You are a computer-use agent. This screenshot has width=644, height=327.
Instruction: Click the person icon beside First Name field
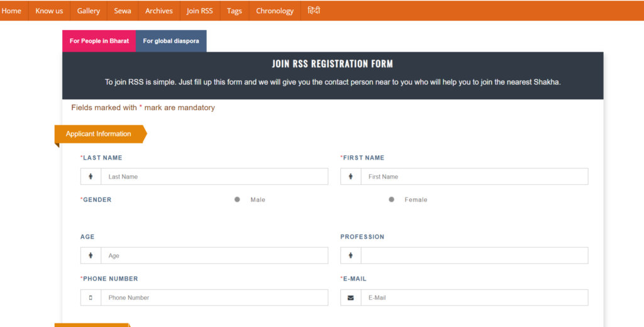350,177
